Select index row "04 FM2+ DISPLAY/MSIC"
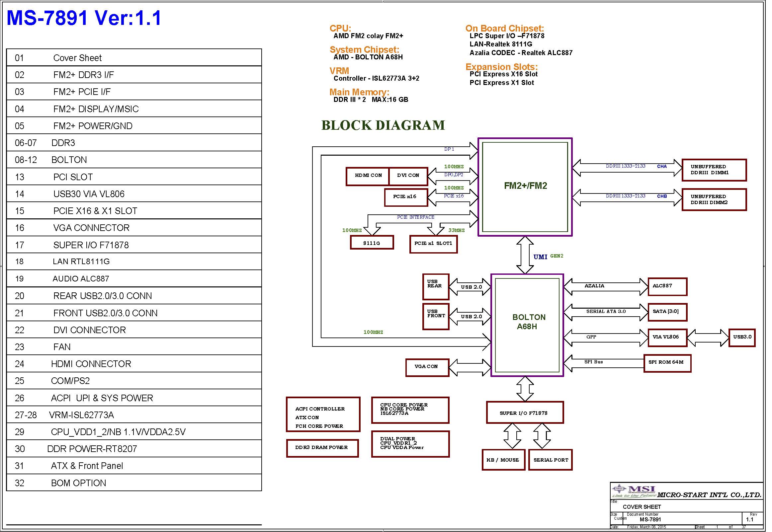 click(x=134, y=109)
